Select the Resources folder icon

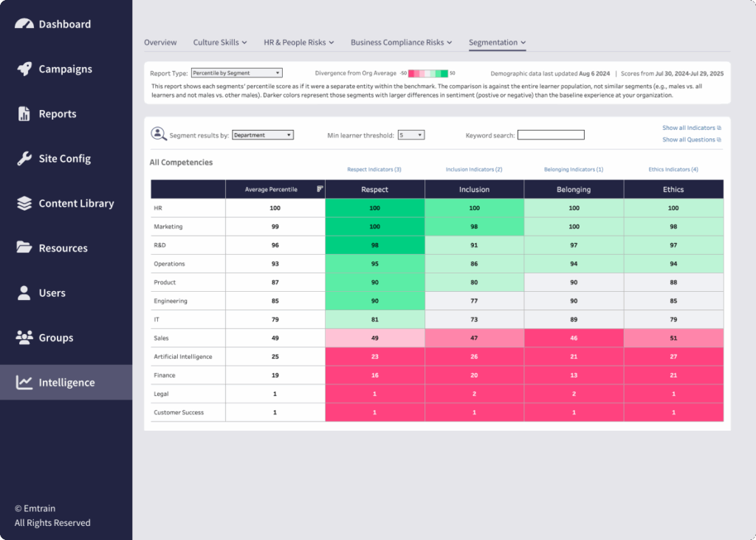24,248
